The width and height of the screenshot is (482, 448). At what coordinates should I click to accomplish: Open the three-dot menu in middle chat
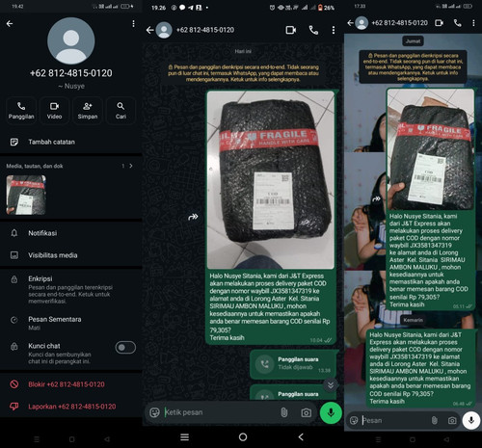[x=334, y=30]
